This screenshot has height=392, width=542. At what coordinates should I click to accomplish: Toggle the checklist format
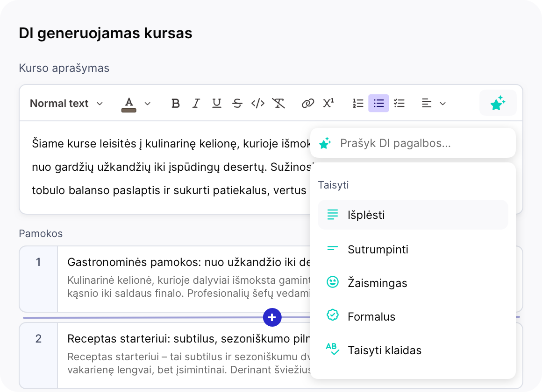pos(399,103)
